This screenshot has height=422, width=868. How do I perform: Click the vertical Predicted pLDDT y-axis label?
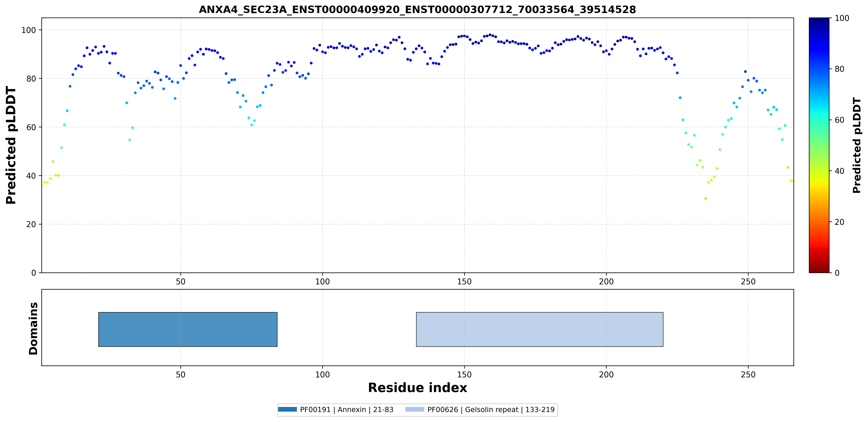[11, 145]
